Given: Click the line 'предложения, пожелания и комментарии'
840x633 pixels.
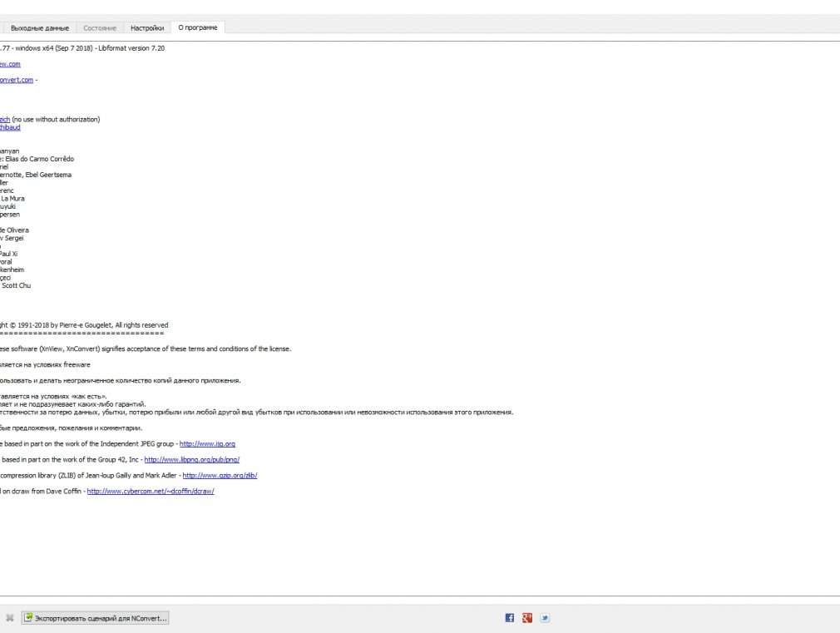Looking at the screenshot, I should tap(72, 428).
